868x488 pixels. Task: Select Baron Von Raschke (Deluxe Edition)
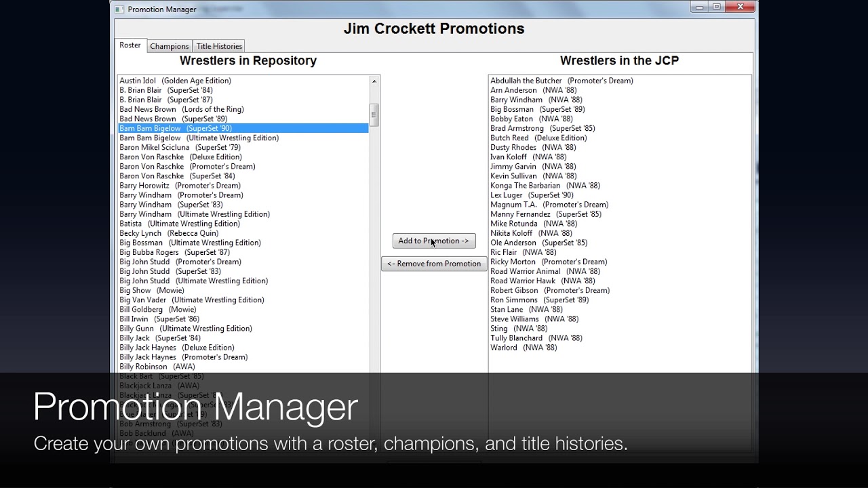(x=243, y=157)
